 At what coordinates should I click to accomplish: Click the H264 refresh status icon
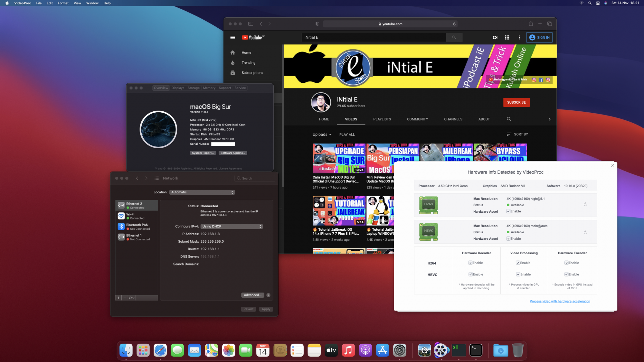point(585,204)
